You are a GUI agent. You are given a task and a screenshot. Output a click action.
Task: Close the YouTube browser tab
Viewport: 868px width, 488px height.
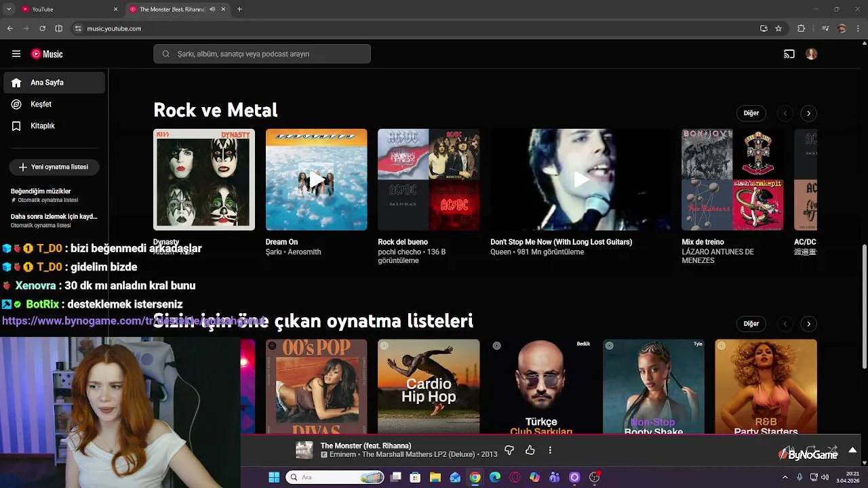(115, 9)
